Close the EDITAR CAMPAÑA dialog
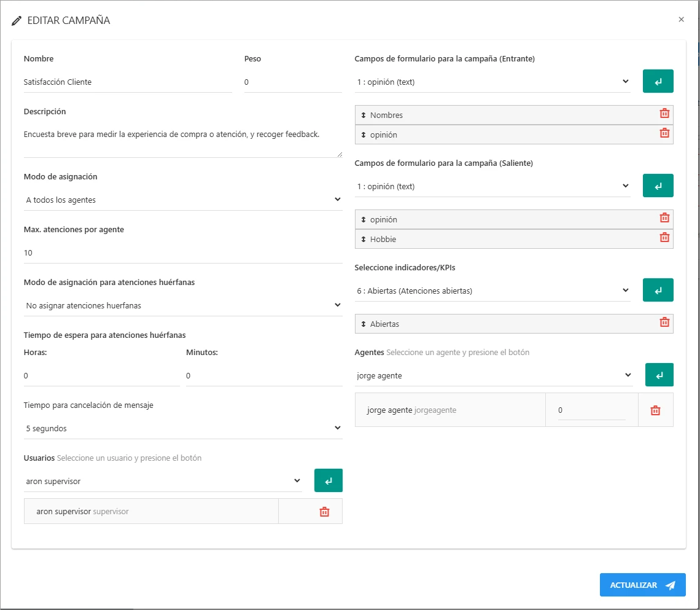Screen dimensions: 700x610 click(x=681, y=19)
